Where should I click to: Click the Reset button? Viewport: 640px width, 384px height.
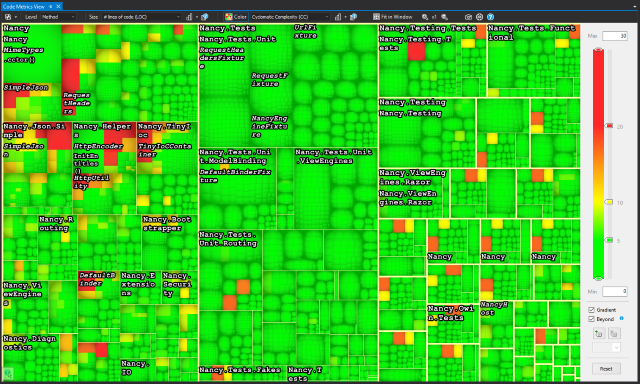607,368
